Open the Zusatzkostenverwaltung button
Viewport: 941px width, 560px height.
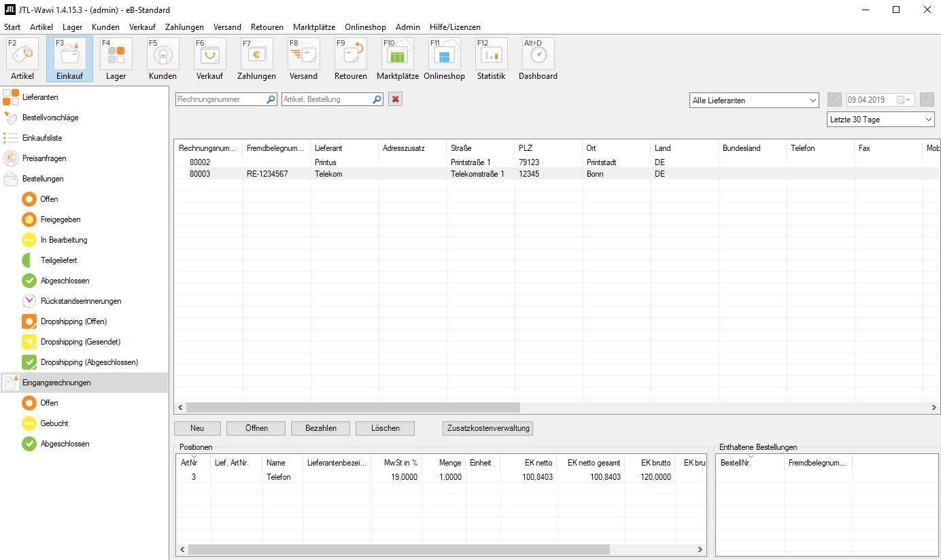[487, 428]
